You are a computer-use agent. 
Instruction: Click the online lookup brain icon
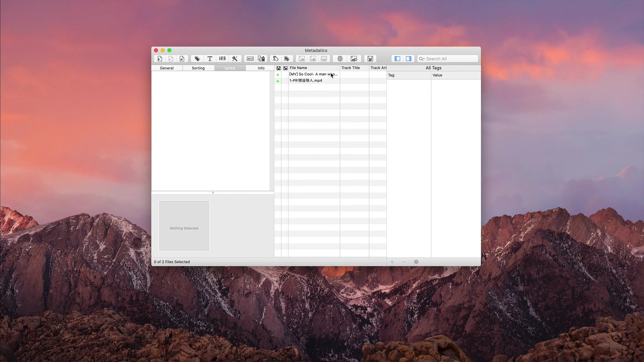click(340, 59)
